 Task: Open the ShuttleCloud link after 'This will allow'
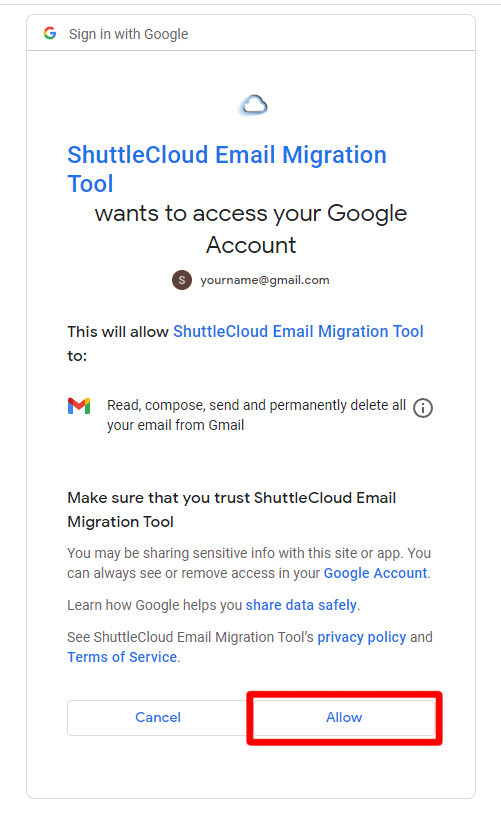tap(298, 331)
